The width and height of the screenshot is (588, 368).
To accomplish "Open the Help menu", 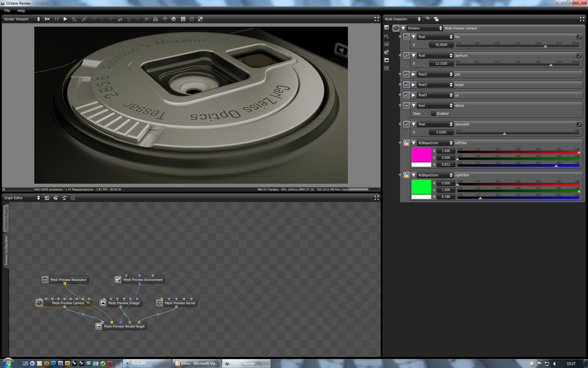I will pos(21,10).
